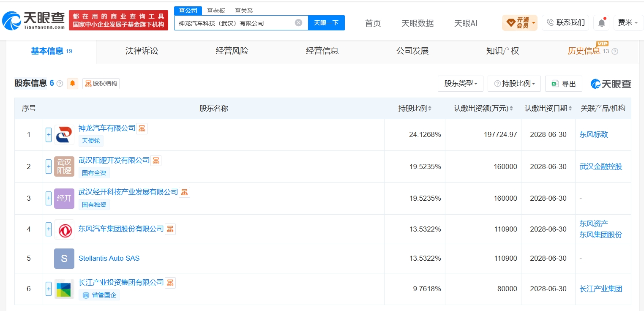Open equity chart icon for 武汉阳逻开发有限公司
Screen dimensions: 644x311
point(156,161)
